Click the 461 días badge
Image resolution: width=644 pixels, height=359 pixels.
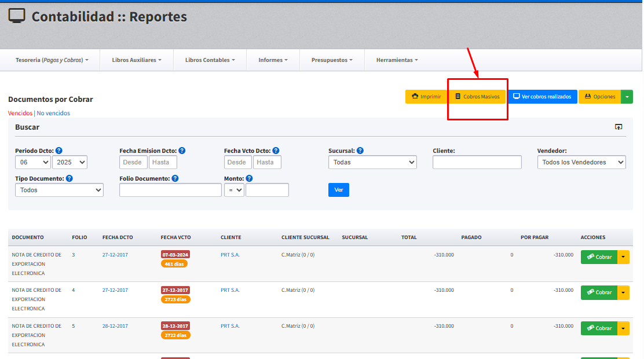tap(174, 264)
